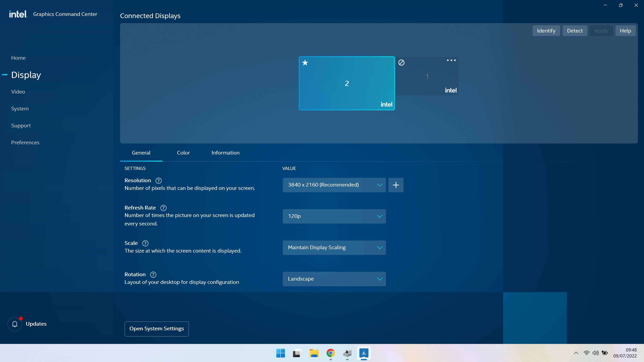Open the Landscape rotation dropdown
The image size is (644, 362).
pyautogui.click(x=334, y=279)
